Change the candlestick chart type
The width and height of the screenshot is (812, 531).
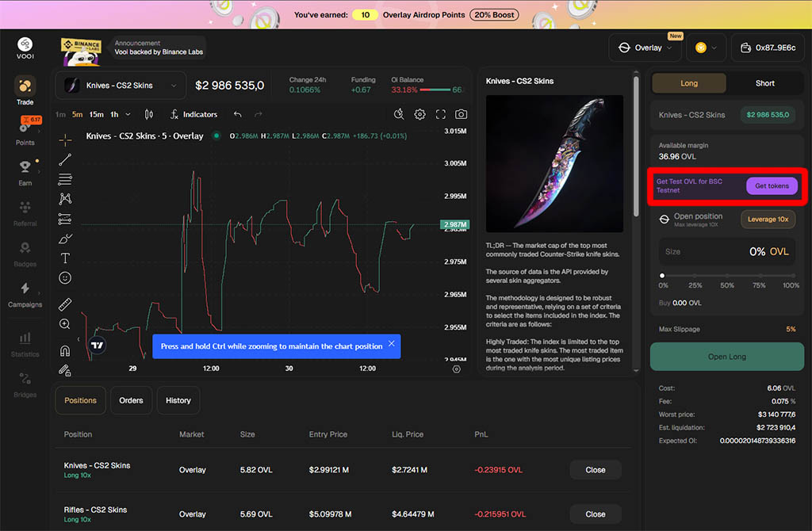click(149, 114)
